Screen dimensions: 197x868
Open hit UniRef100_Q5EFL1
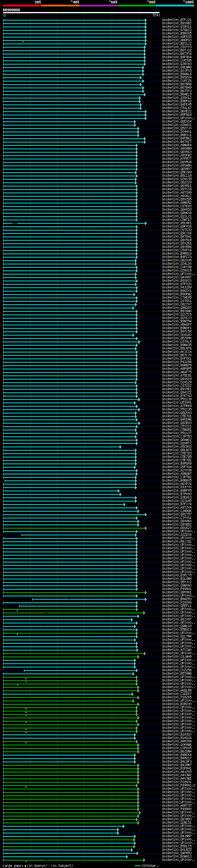177,606
